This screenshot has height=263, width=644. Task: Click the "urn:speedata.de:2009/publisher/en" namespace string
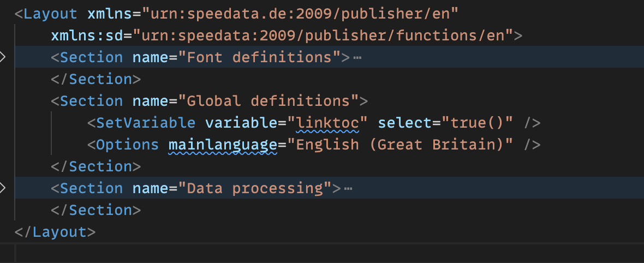pos(300,14)
